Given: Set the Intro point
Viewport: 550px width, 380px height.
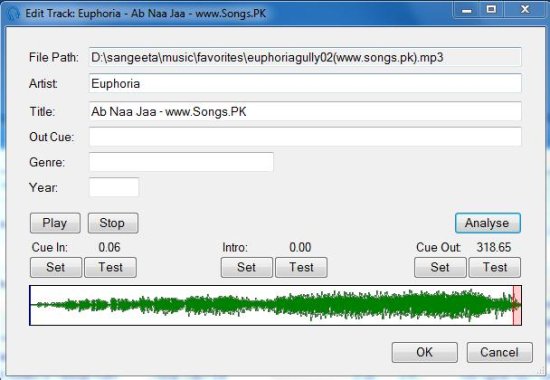Looking at the screenshot, I should pos(247,267).
